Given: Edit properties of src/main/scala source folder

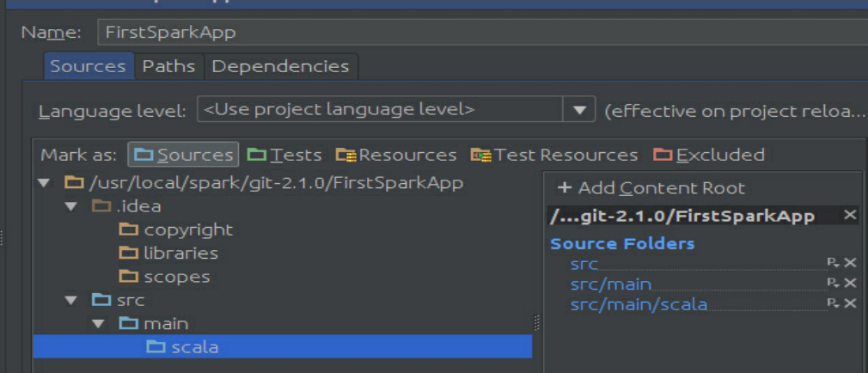Looking at the screenshot, I should (833, 303).
